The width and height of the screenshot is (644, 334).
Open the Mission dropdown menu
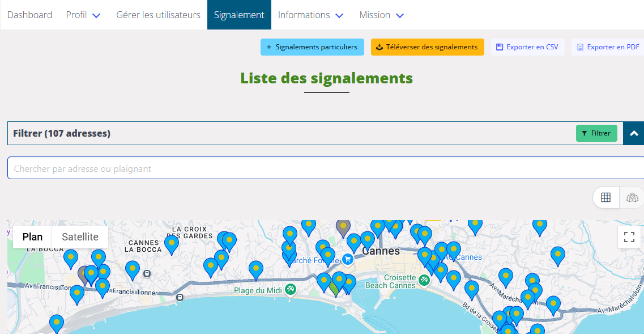tap(382, 15)
